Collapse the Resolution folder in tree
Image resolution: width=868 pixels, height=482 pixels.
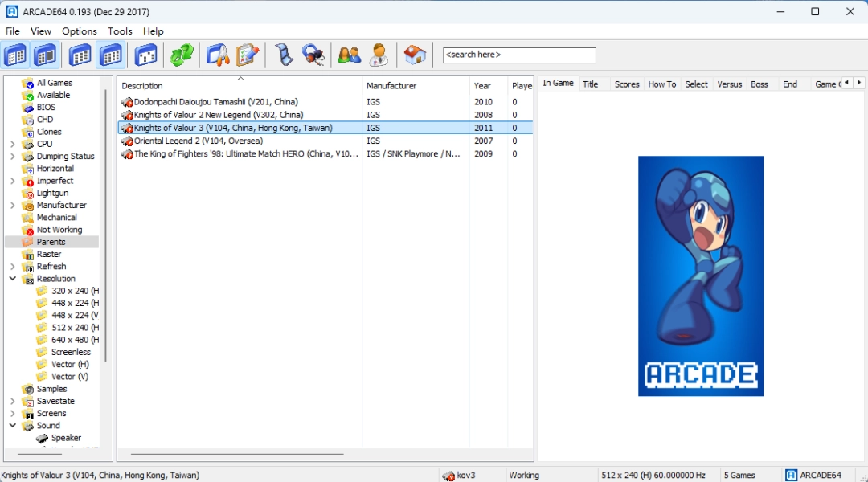13,279
